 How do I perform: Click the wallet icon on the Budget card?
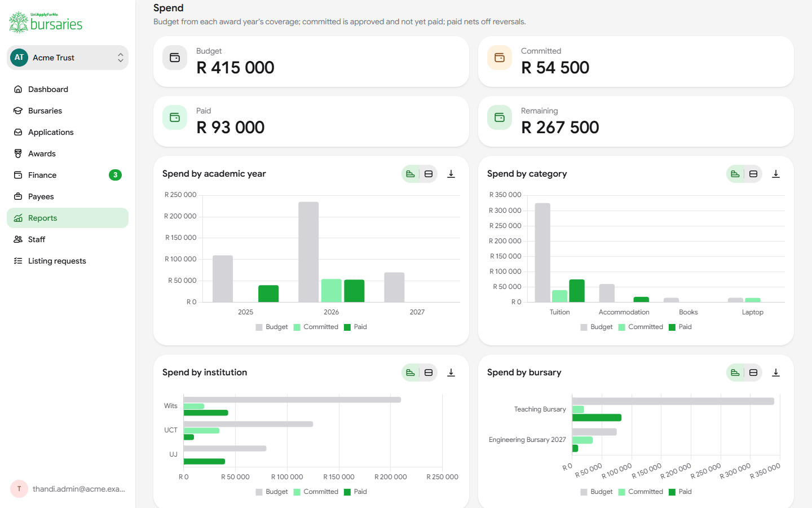[175, 58]
